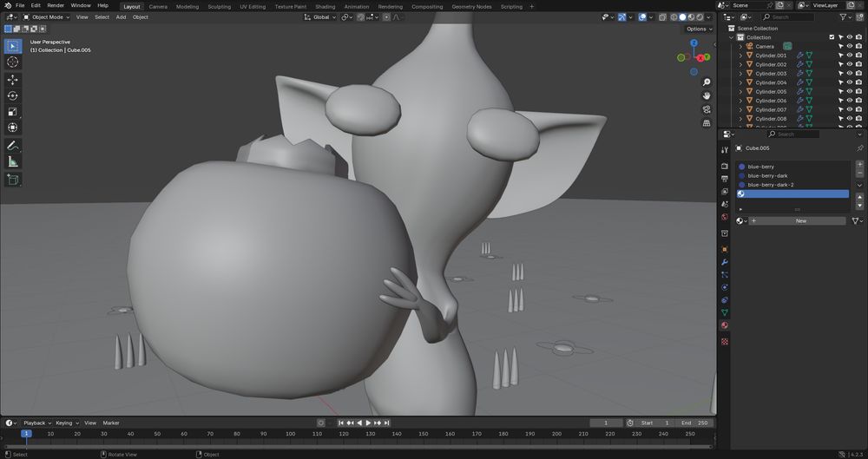Image resolution: width=868 pixels, height=459 pixels.
Task: Add a material slot with plus
Action: tap(859, 165)
